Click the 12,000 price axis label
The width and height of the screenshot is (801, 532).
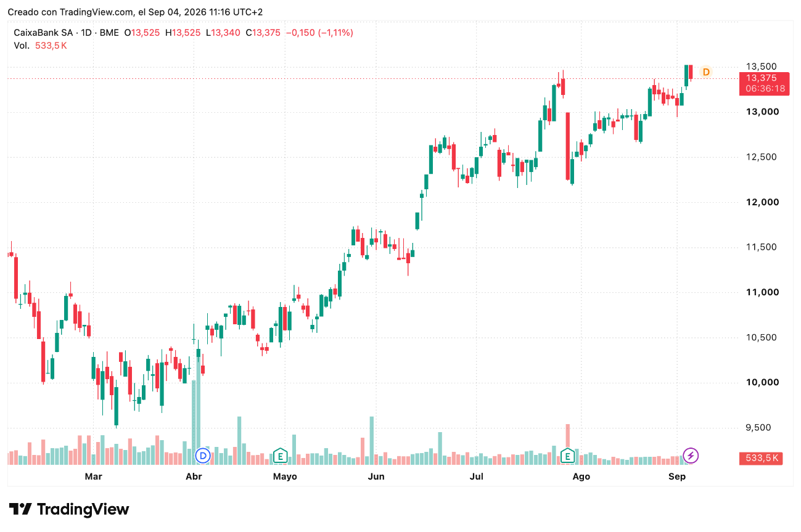click(762, 202)
